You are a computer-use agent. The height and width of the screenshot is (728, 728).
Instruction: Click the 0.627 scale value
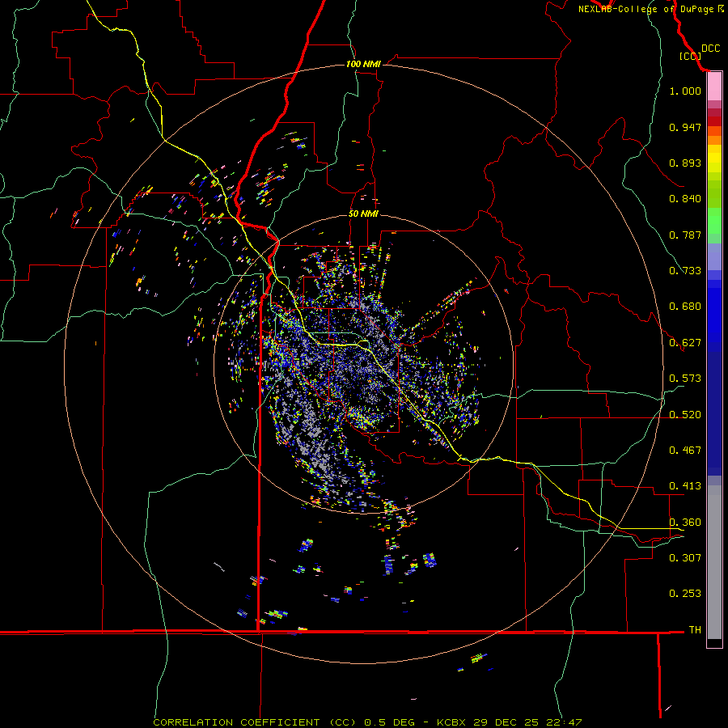coord(685,343)
